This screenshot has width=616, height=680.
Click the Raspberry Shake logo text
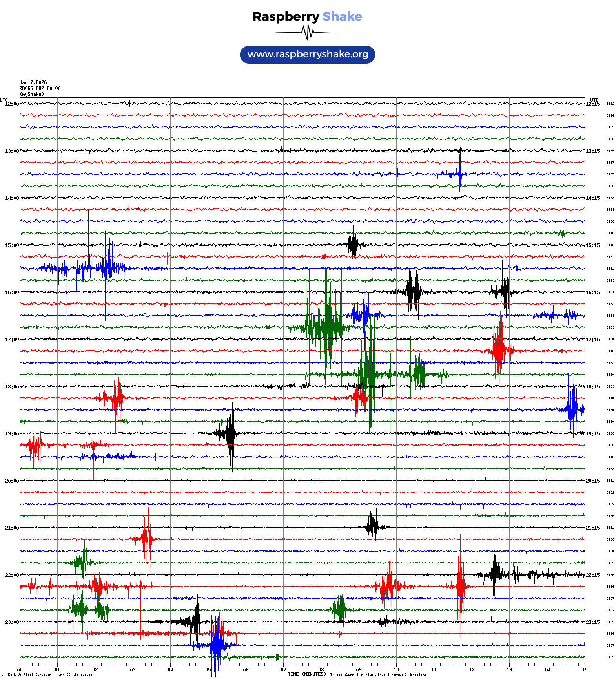pos(307,16)
